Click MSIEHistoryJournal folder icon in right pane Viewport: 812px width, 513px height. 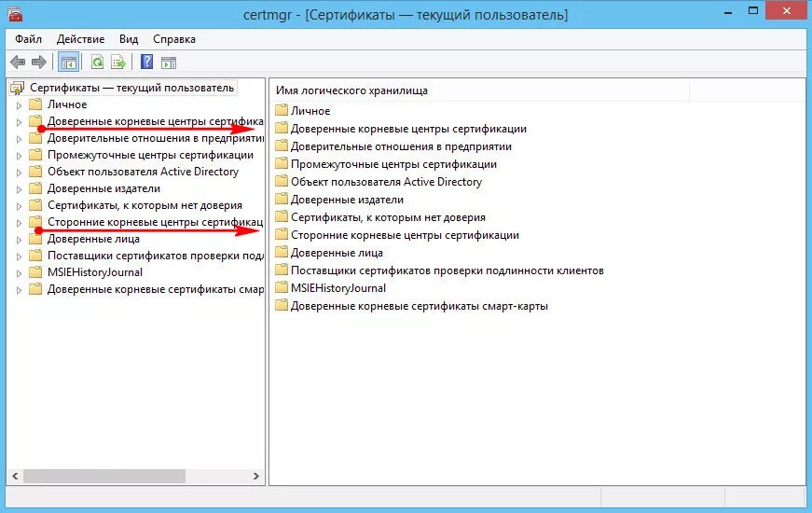click(x=282, y=287)
